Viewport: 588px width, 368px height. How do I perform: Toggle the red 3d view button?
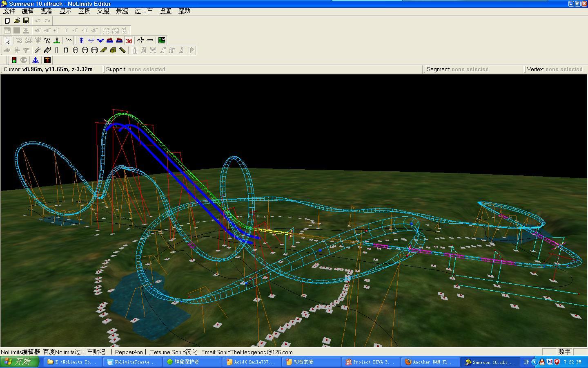[x=129, y=40]
